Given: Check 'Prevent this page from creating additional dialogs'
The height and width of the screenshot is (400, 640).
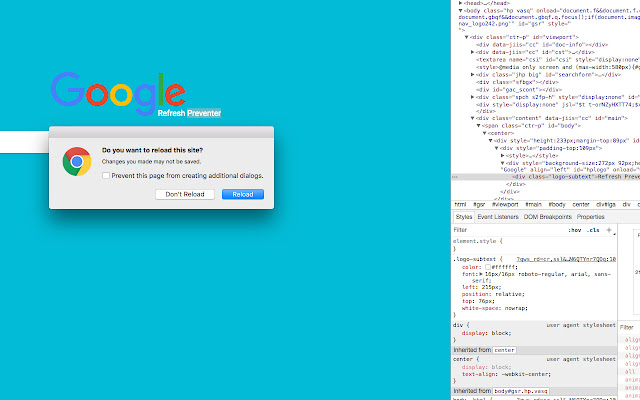Looking at the screenshot, I should [106, 176].
